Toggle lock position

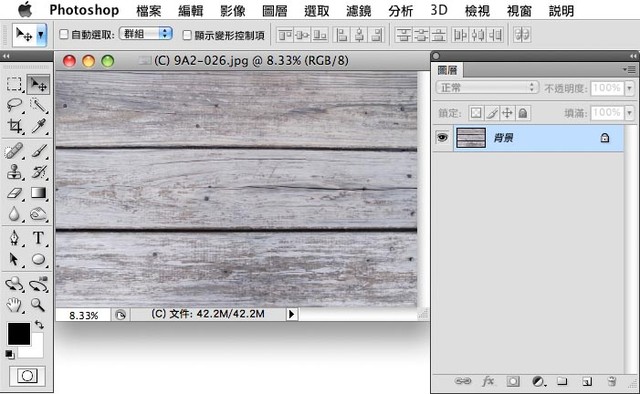[x=507, y=113]
